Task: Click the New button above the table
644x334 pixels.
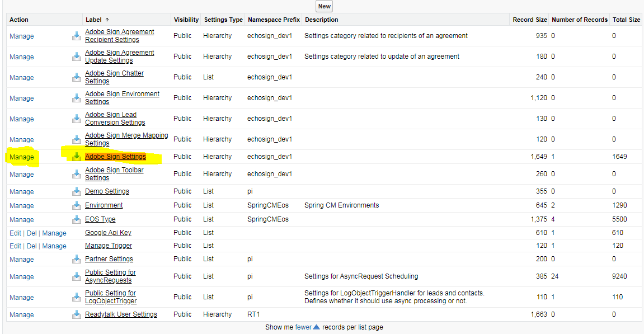Action: click(325, 6)
